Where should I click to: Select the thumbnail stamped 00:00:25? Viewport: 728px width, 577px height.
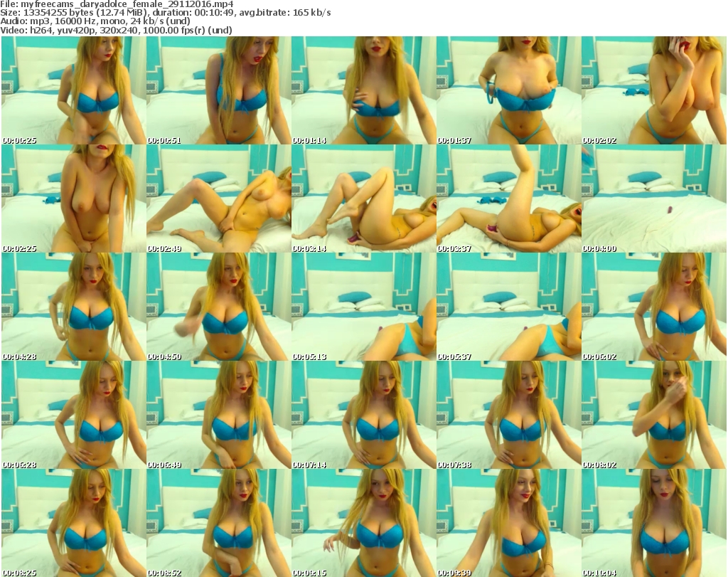click(74, 90)
